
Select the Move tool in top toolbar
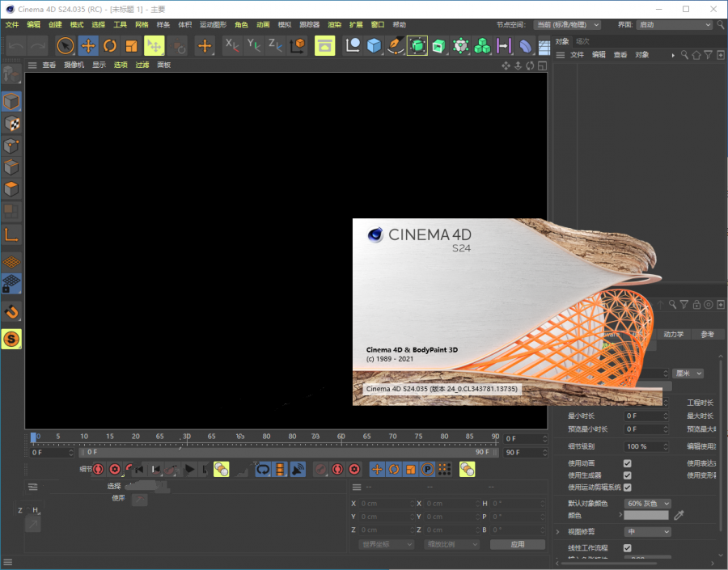pos(87,45)
